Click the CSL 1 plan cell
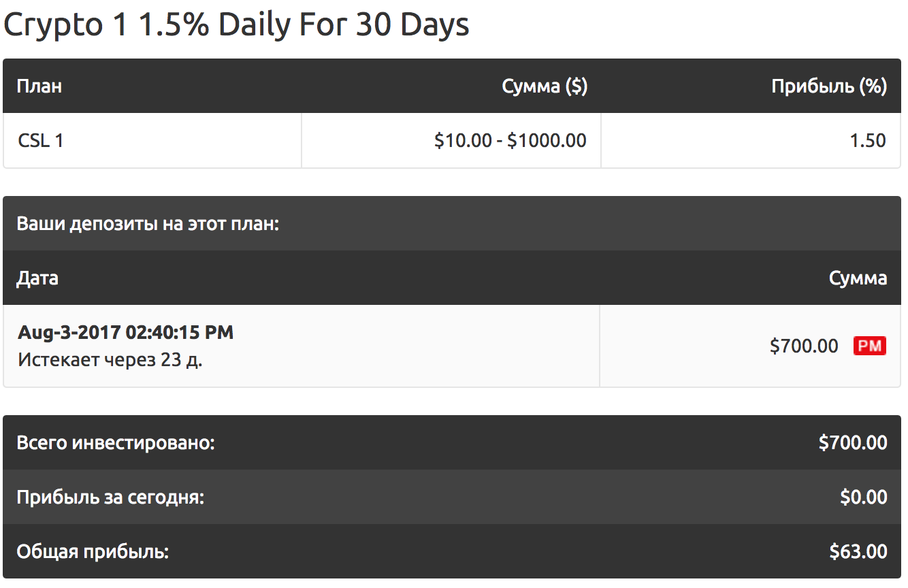 point(41,141)
